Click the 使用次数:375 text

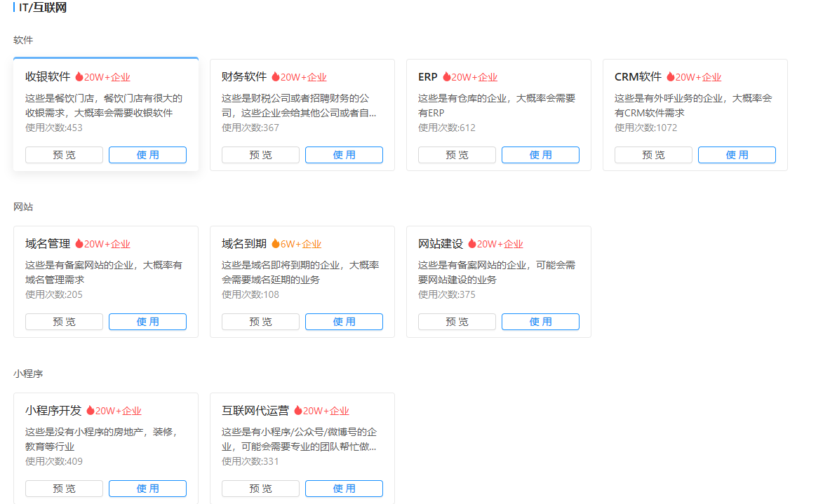[447, 294]
